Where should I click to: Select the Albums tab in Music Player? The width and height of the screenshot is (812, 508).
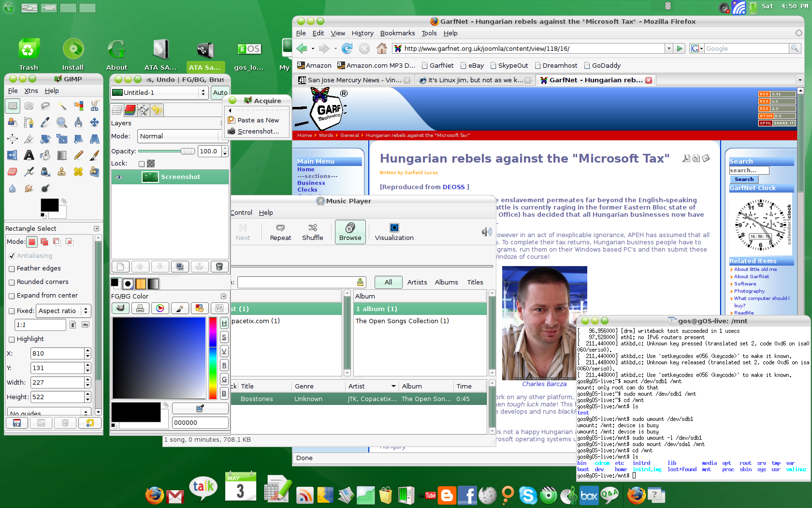point(446,283)
